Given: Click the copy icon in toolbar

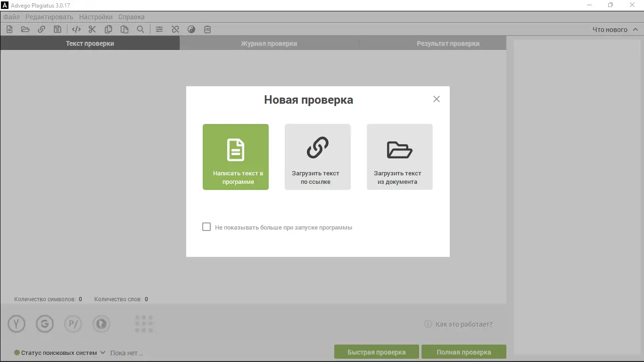Looking at the screenshot, I should point(108,29).
